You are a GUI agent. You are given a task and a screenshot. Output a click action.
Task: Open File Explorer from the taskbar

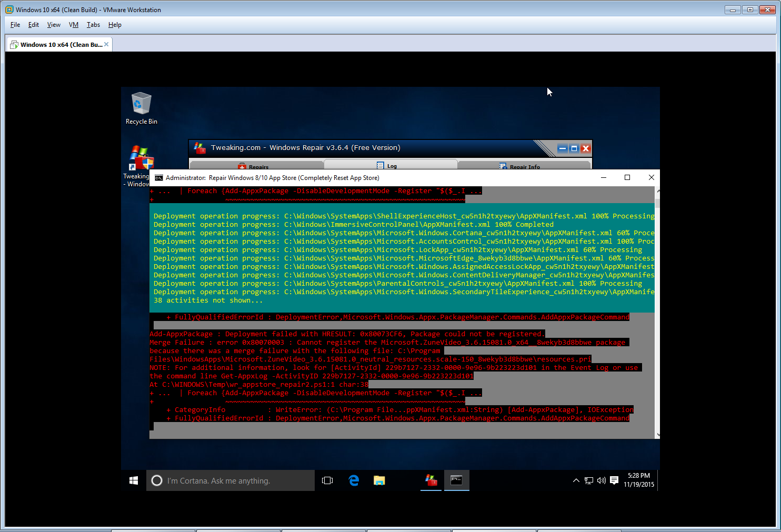tap(379, 480)
